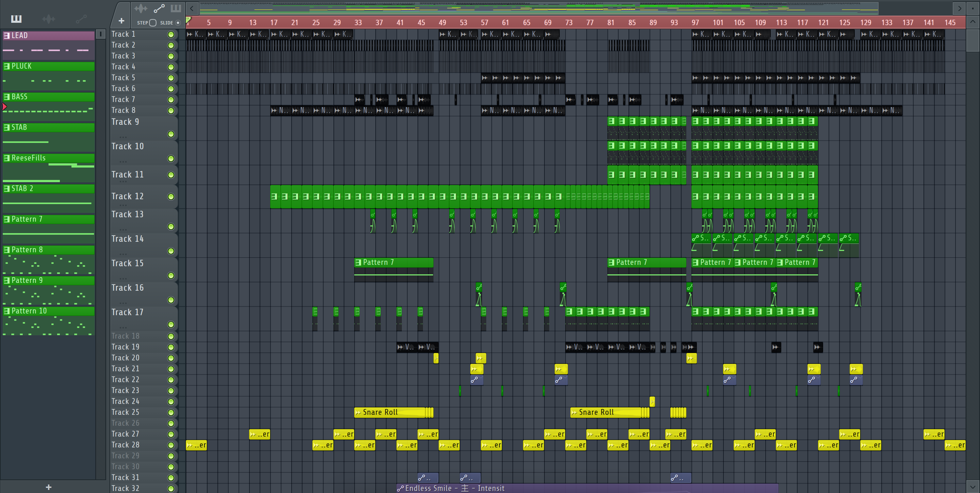Select the Track 22 header

(144, 379)
